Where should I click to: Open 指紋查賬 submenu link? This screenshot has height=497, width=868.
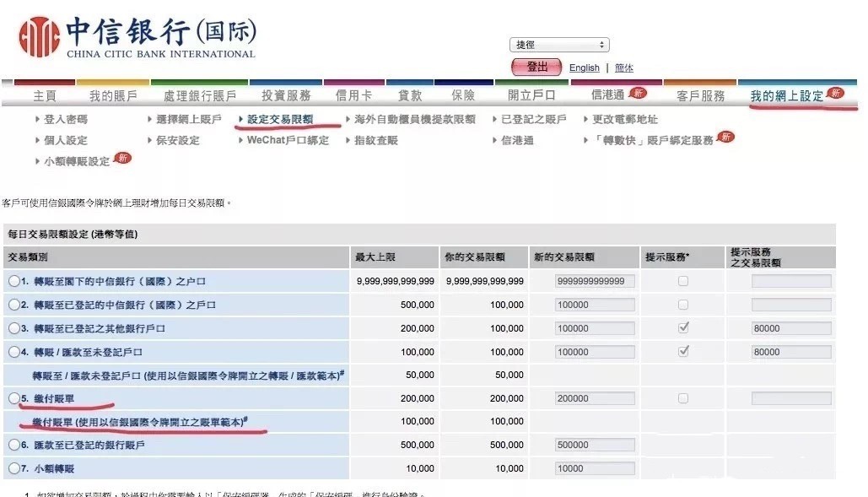pyautogui.click(x=376, y=140)
